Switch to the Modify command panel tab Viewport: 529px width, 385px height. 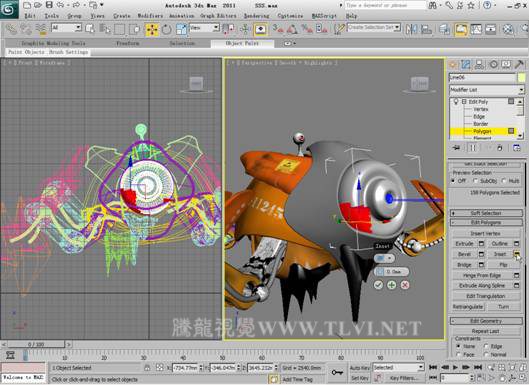(466, 64)
